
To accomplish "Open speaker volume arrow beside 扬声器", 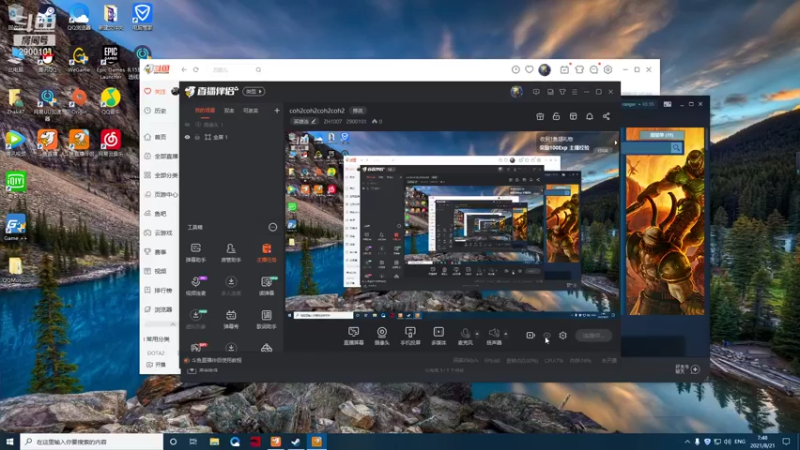I will pos(506,334).
